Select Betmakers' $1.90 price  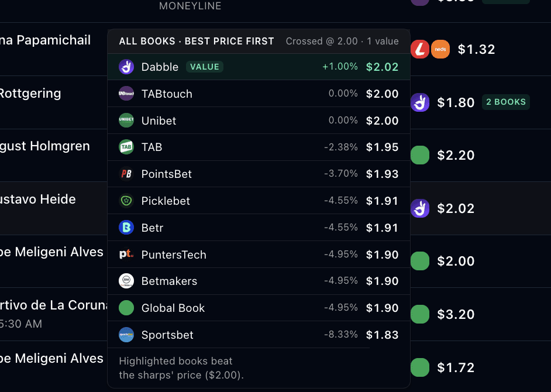(x=382, y=281)
